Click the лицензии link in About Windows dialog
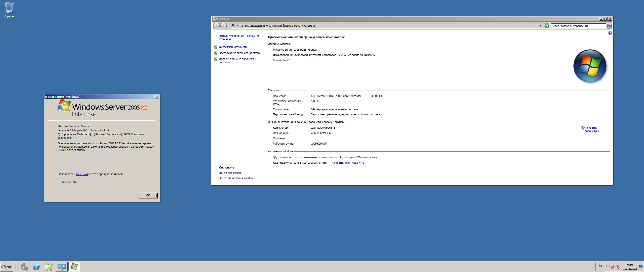The height and width of the screenshot is (272, 644). (82, 174)
